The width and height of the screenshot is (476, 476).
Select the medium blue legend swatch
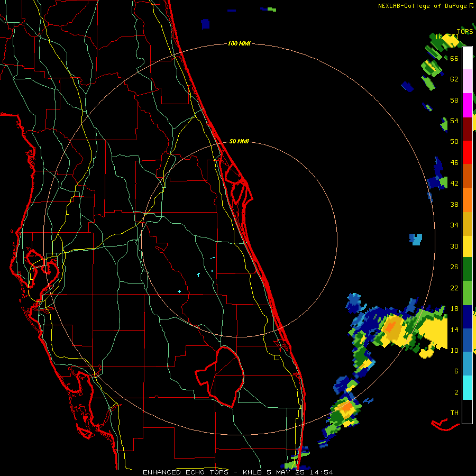point(467,340)
